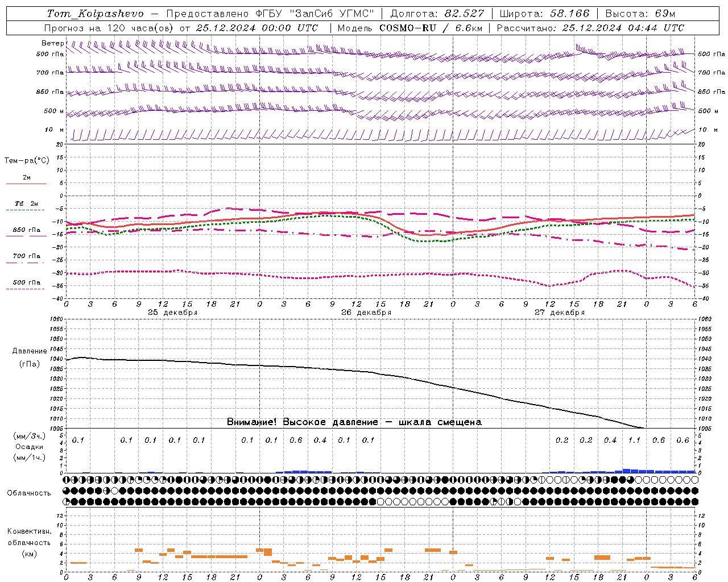This screenshot has height=582, width=728.
Task: Click the 'Конвективн.' convective cloud label
Action: pyautogui.click(x=29, y=531)
